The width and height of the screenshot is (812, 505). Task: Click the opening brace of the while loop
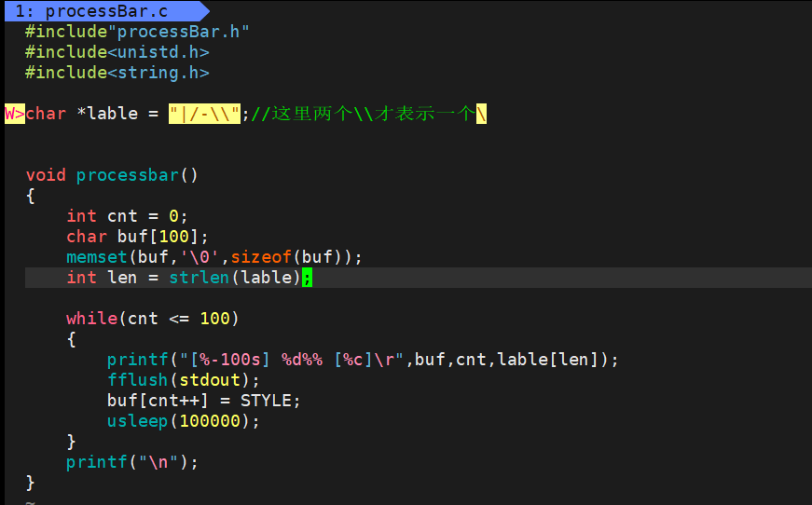coord(72,339)
